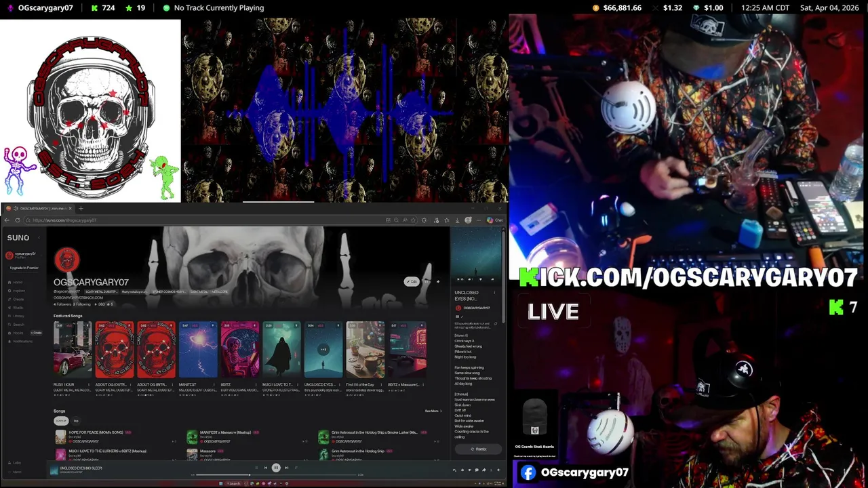Image resolution: width=868 pixels, height=488 pixels.
Task: Open Studio in the Suno sidebar
Action: tap(16, 308)
